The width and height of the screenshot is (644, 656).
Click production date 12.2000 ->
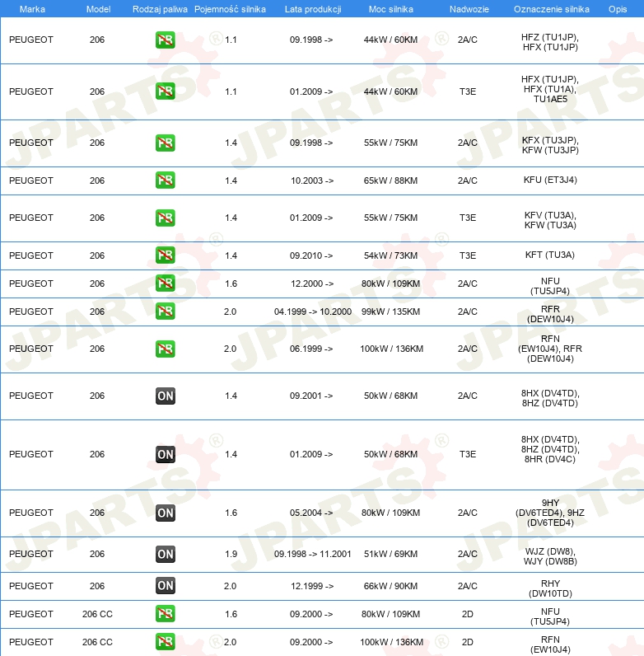tap(312, 283)
